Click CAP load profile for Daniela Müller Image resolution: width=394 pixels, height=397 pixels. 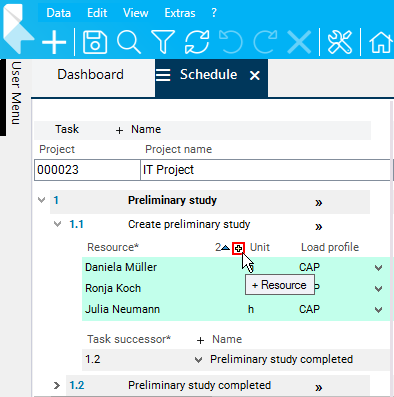tap(309, 267)
